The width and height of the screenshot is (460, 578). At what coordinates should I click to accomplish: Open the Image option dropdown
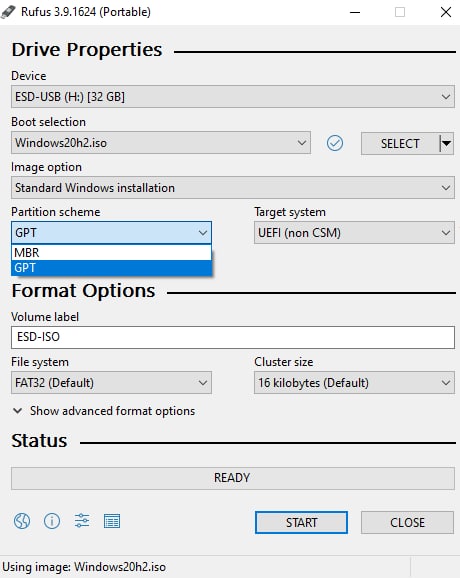[233, 188]
